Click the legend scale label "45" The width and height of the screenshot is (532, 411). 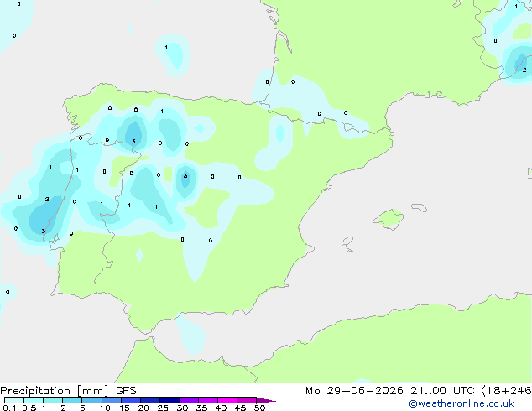(240, 408)
